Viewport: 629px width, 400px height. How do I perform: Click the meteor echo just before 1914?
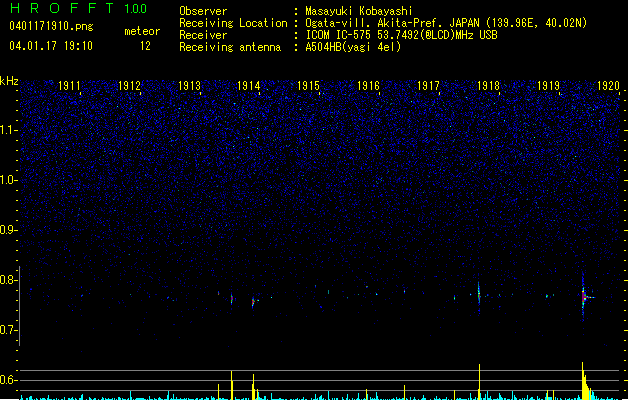coord(231,299)
